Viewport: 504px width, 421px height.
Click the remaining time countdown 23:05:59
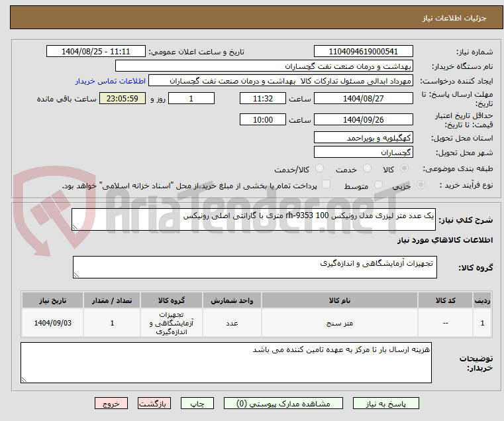(123, 99)
